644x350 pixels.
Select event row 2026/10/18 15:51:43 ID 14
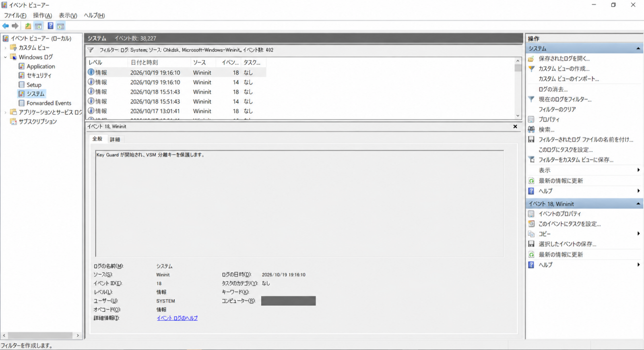(x=176, y=101)
